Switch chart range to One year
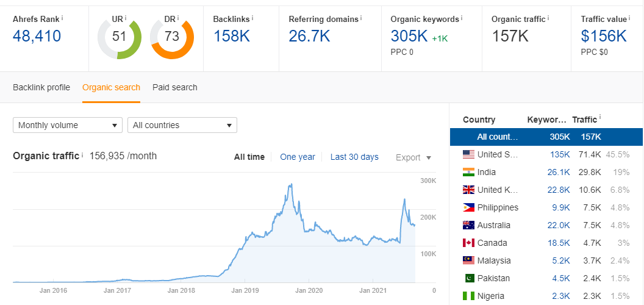The height and width of the screenshot is (305, 644). click(298, 157)
